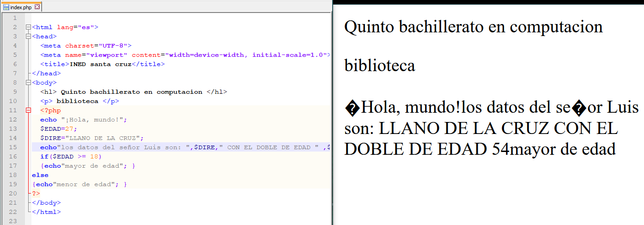Click the <?php opening tag
This screenshot has height=225, width=644.
pyautogui.click(x=50, y=110)
